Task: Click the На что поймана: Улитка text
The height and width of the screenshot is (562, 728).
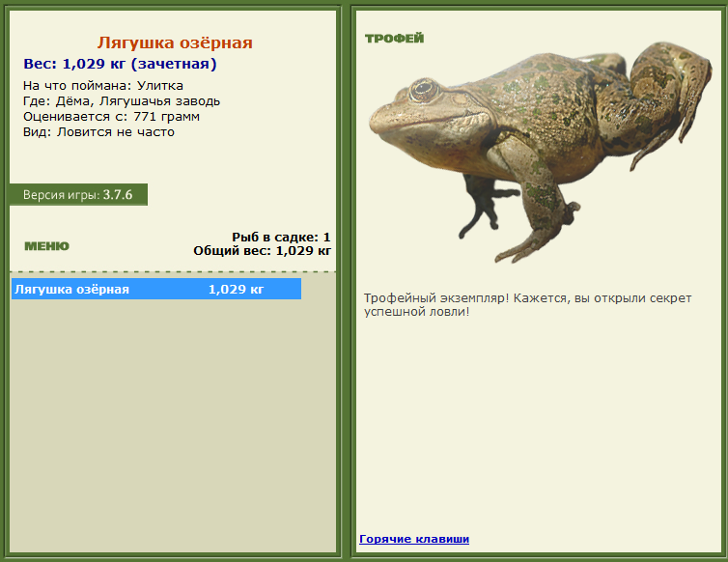Action: coord(103,86)
